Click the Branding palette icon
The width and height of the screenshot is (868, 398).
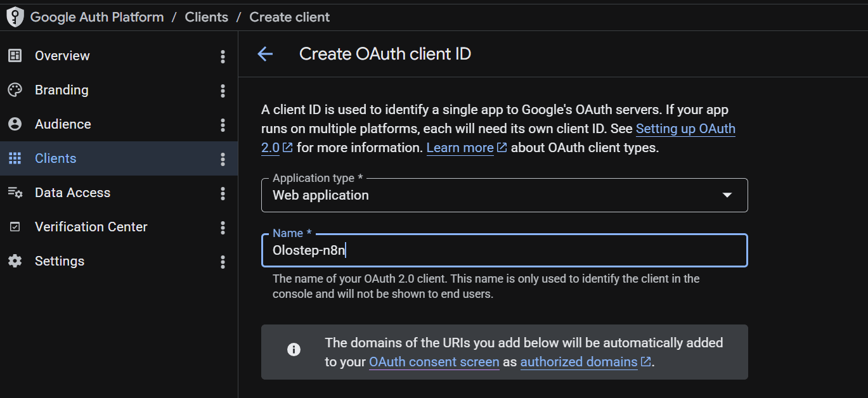pyautogui.click(x=15, y=90)
